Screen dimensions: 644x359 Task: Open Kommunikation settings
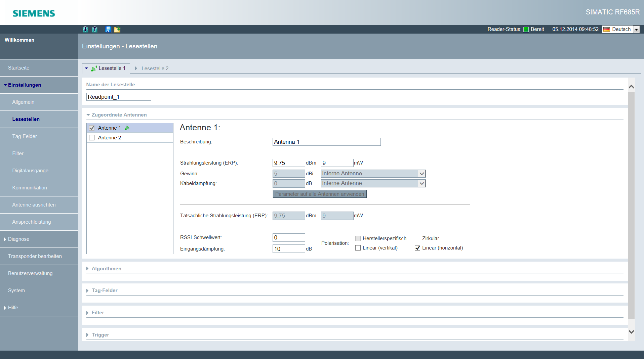click(39, 188)
